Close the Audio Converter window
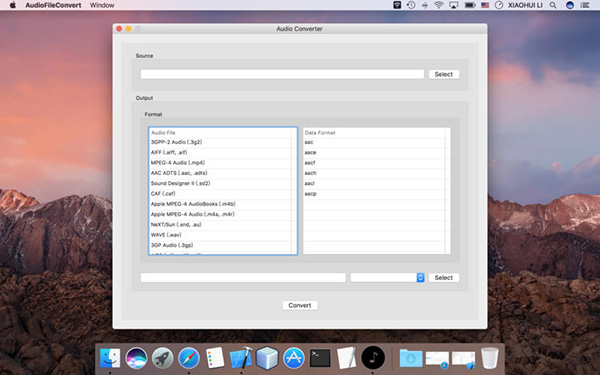This screenshot has height=375, width=600. coord(119,29)
